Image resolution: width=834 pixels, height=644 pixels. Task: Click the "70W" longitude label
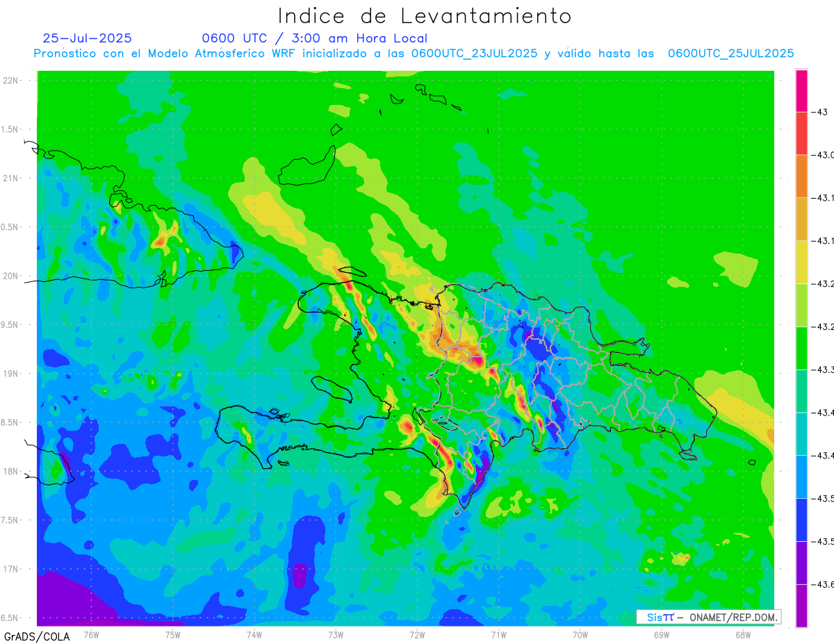pos(580,634)
